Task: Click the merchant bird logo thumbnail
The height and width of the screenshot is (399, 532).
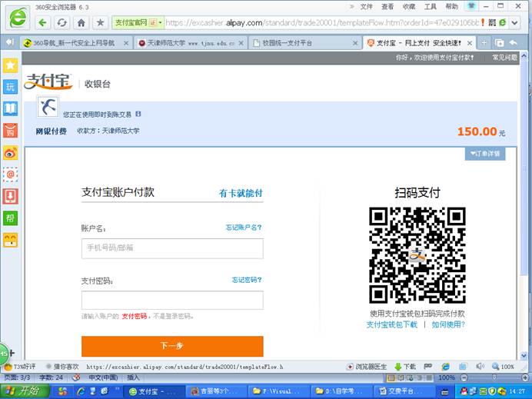Action: [x=48, y=106]
